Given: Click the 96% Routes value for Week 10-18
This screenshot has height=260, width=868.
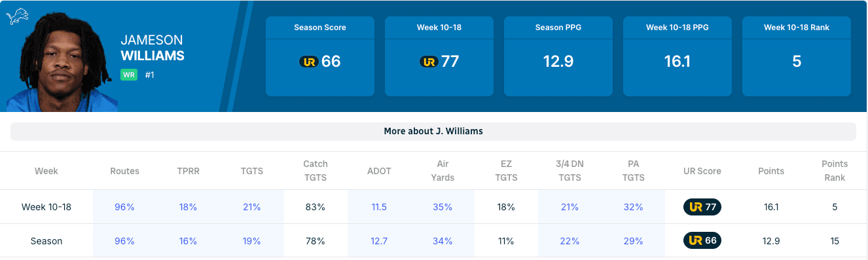Looking at the screenshot, I should (x=124, y=207).
